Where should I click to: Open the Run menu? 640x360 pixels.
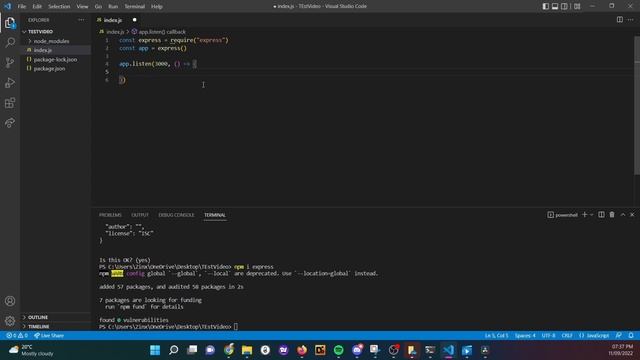(113, 6)
